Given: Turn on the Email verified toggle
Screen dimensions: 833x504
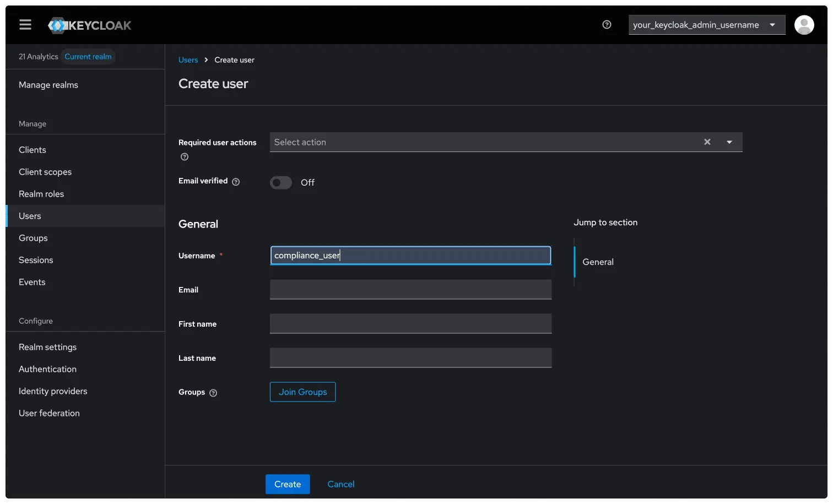Looking at the screenshot, I should click(280, 182).
